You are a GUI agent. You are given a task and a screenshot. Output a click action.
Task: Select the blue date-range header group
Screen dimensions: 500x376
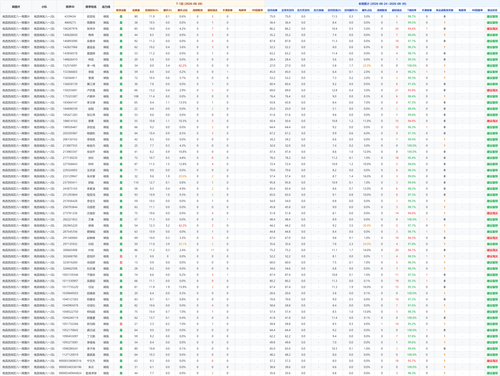click(x=382, y=4)
